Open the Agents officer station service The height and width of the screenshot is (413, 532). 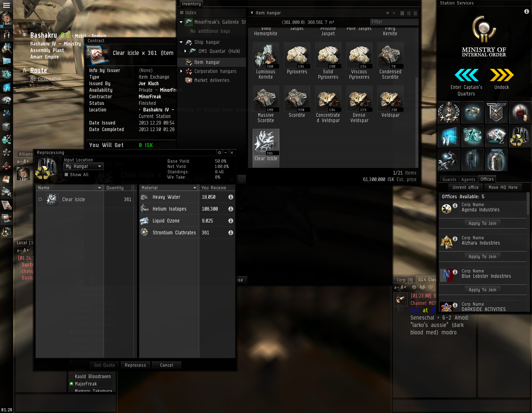449,113
